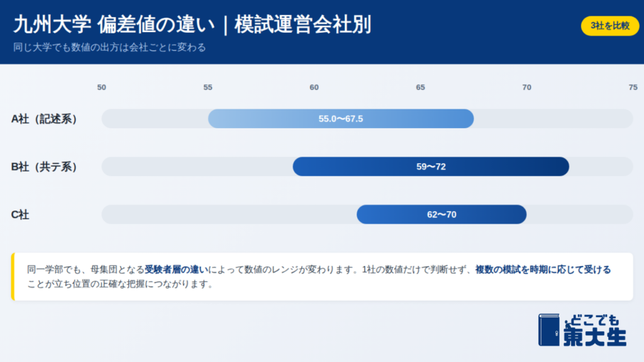The image size is (644, 362).
Task: Click the title part 模試運営会社別
Action: [x=303, y=25]
